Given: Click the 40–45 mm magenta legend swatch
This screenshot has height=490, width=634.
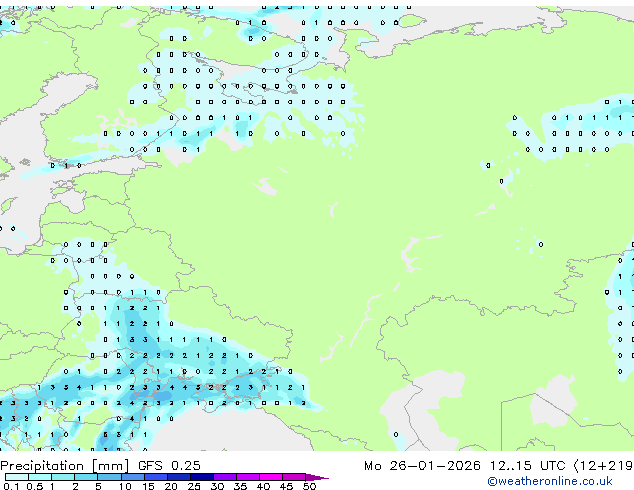Looking at the screenshot, I should click(271, 477).
